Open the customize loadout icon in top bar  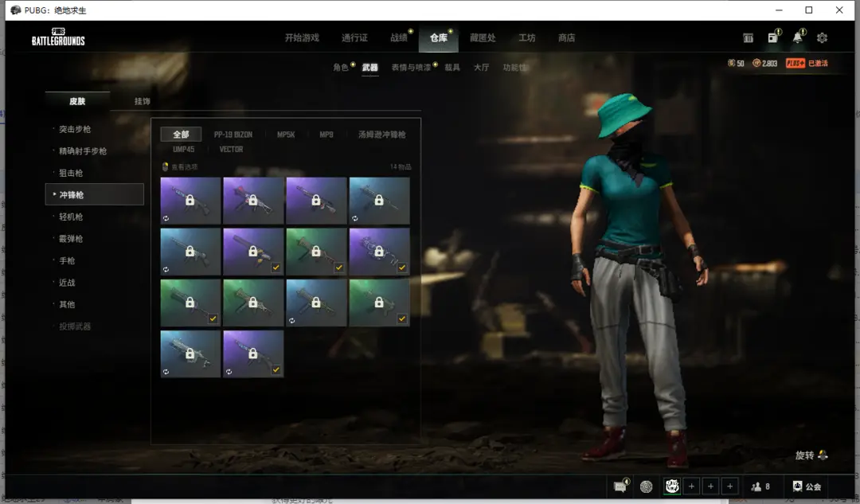[748, 38]
